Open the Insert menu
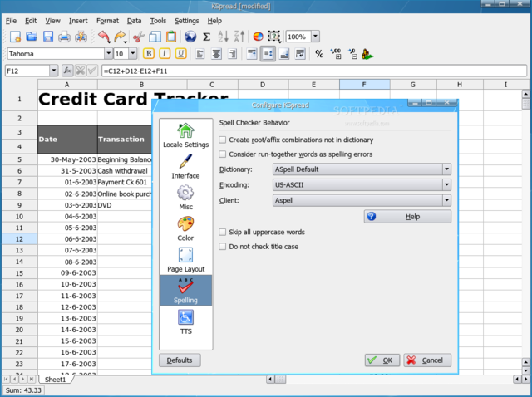This screenshot has height=397, width=532. pos(78,21)
